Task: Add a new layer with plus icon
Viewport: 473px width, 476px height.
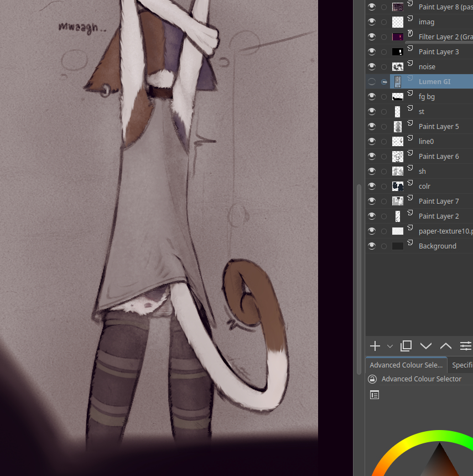Action: 375,346
